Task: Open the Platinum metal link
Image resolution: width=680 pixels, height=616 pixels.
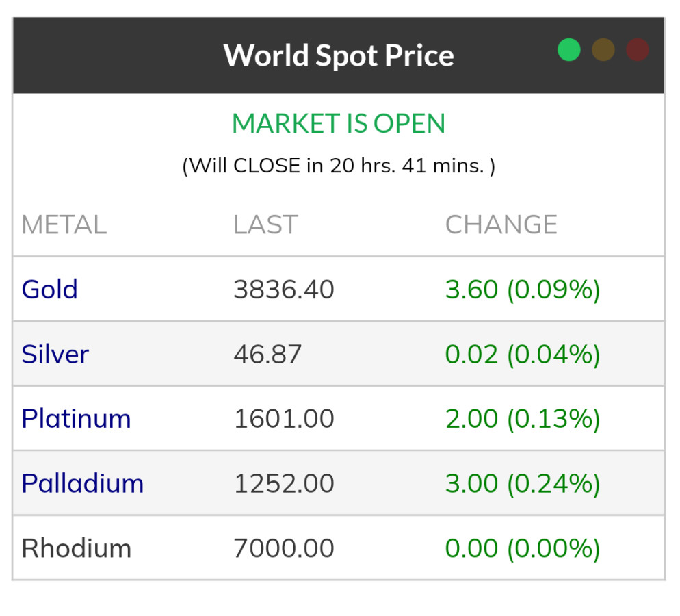Action: point(76,419)
